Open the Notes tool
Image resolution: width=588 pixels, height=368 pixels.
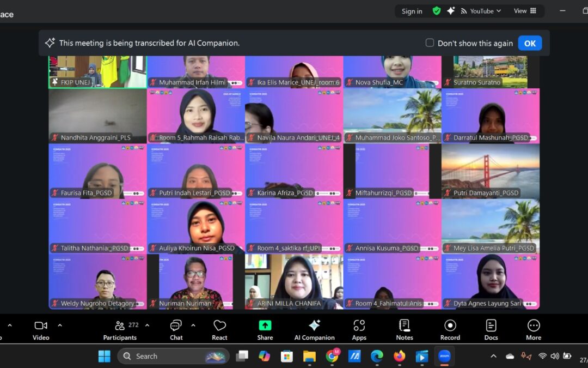pos(405,330)
